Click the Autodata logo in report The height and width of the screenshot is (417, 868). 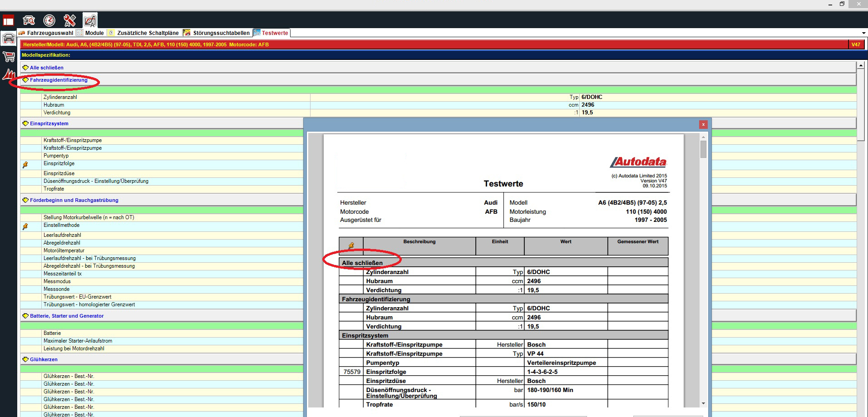[638, 162]
